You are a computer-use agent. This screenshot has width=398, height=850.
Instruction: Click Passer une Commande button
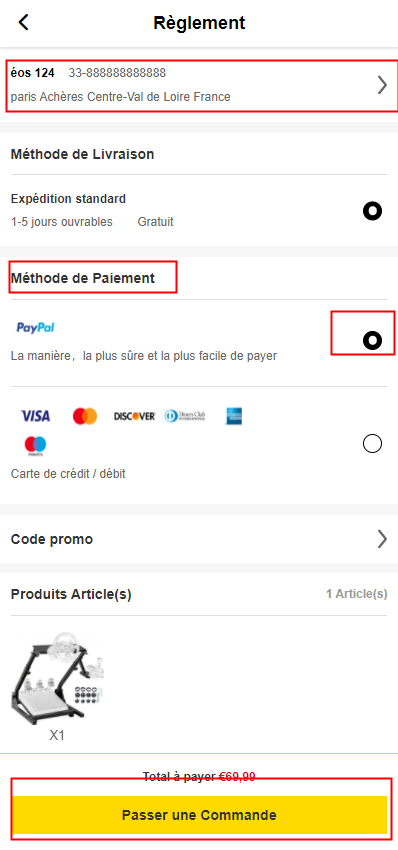(200, 815)
